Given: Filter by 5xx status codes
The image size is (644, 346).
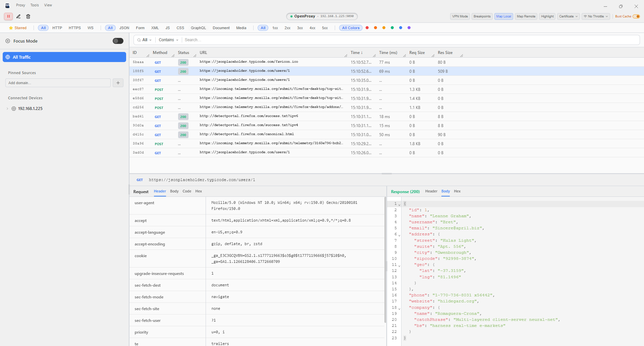Looking at the screenshot, I should point(325,28).
